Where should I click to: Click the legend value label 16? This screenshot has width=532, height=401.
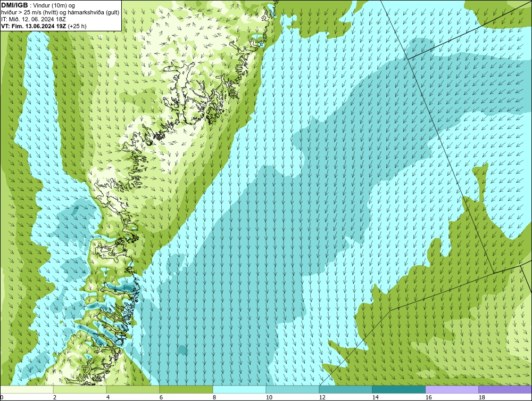428,397
